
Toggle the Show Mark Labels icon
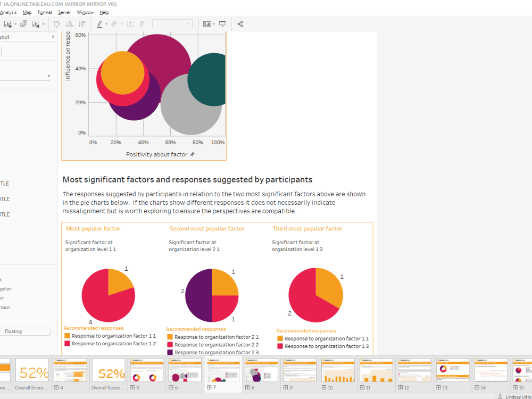[x=130, y=24]
